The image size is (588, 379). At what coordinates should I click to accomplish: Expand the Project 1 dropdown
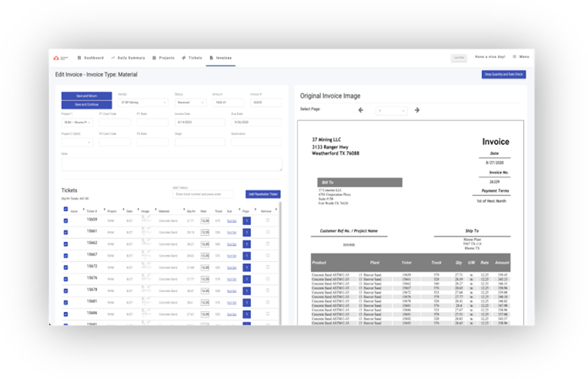click(x=77, y=122)
